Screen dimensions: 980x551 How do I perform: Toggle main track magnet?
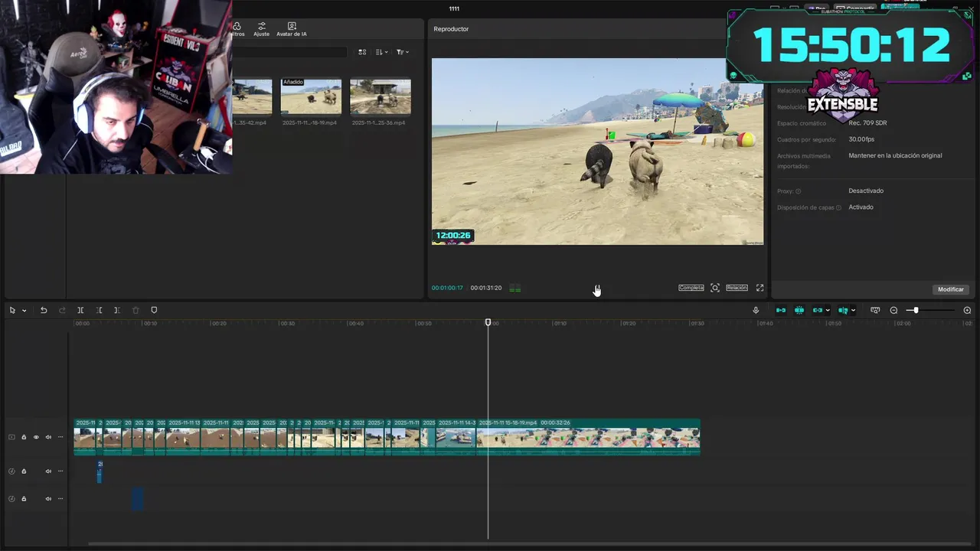click(x=781, y=310)
